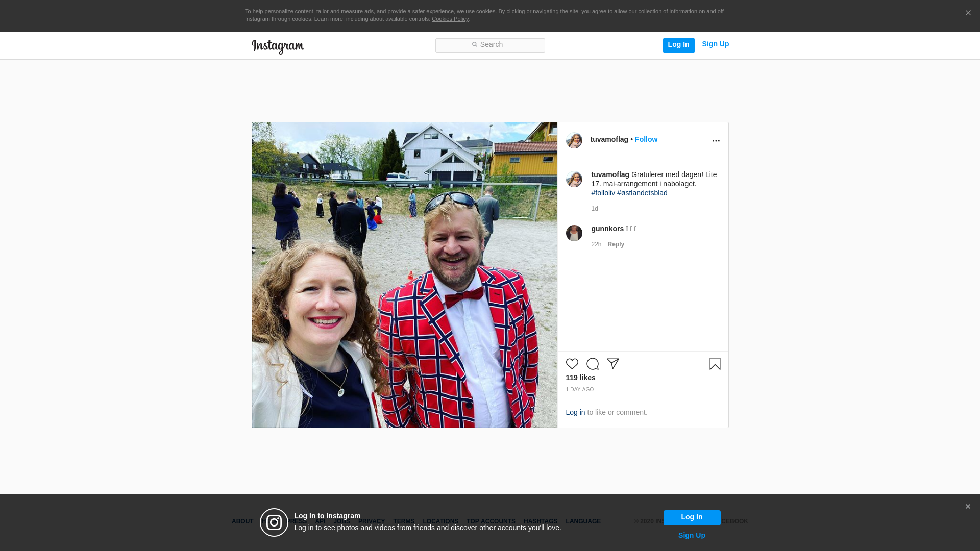980x551 pixels.
Task: Save post with bookmark icon
Action: (715, 364)
